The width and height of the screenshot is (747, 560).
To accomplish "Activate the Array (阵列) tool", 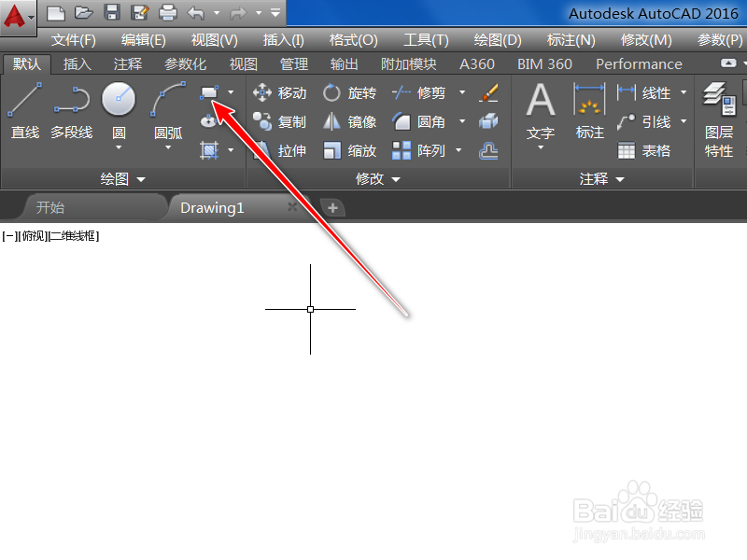I will point(418,151).
